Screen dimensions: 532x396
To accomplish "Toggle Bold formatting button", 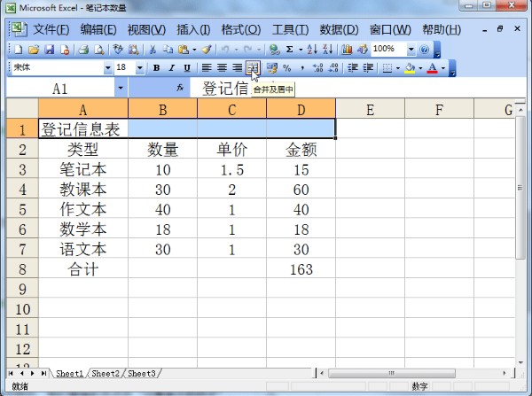I will click(156, 68).
